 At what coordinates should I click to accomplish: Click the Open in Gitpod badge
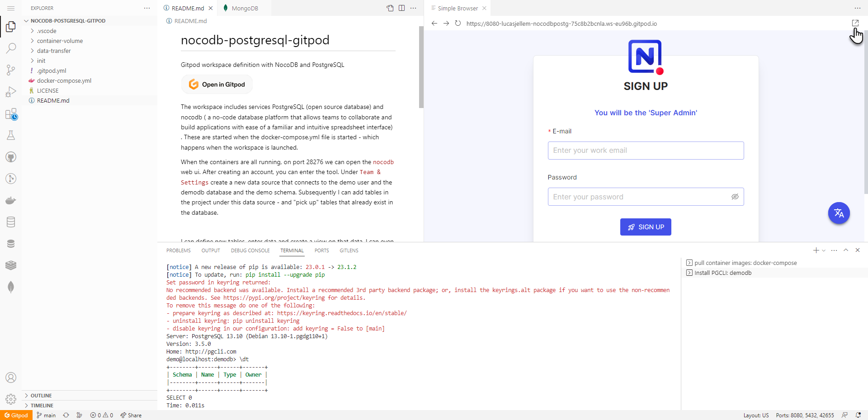[x=217, y=85]
